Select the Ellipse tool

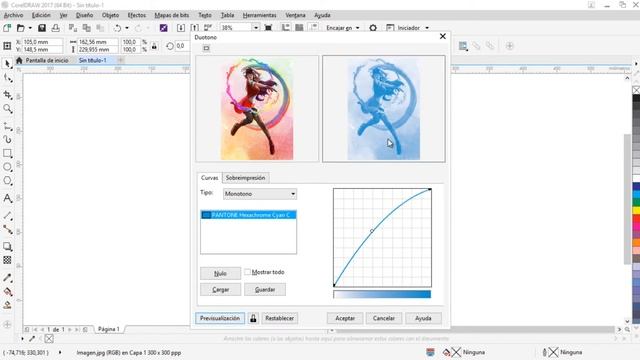(7, 167)
